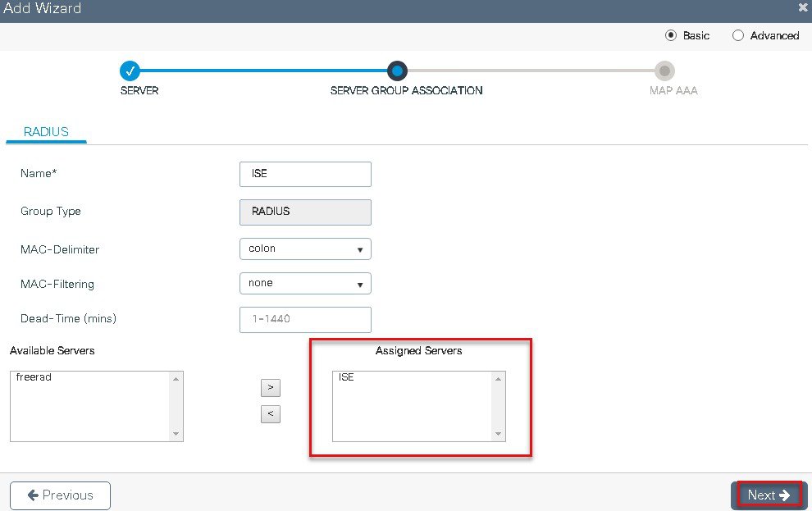812x511 pixels.
Task: Select ISE in Assigned Servers list
Action: pos(346,377)
